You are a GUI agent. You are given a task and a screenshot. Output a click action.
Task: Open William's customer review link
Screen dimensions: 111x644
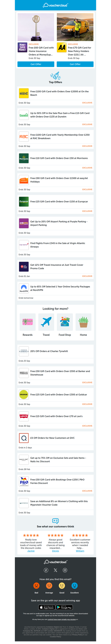pos(80,551)
